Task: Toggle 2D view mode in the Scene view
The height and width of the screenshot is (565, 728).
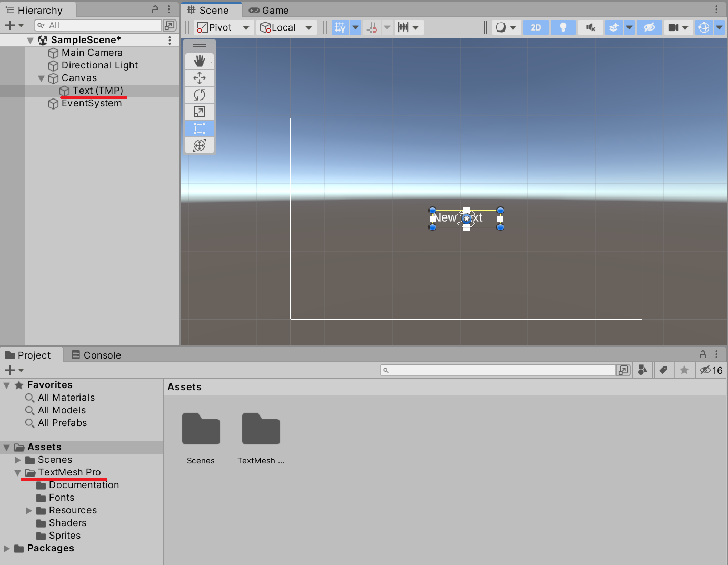Action: coord(535,27)
